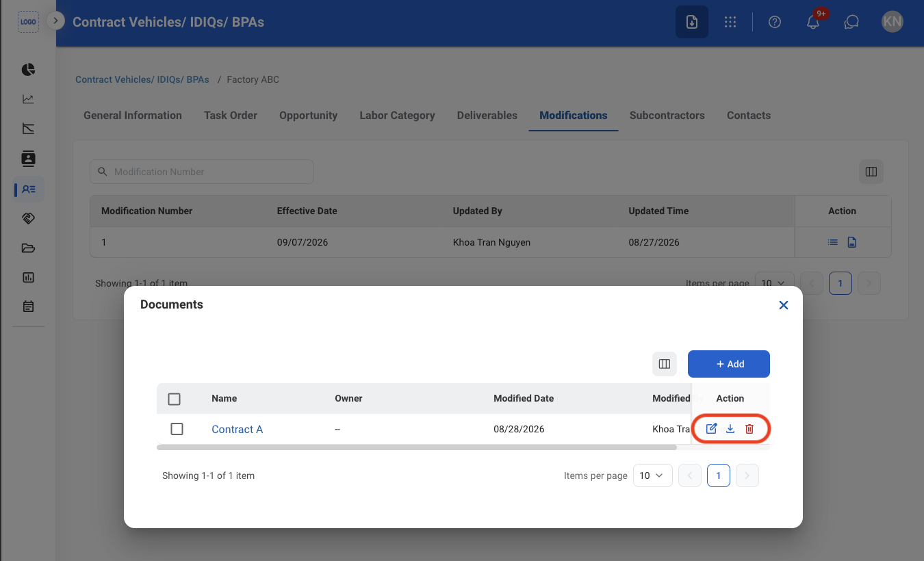The width and height of the screenshot is (924, 561).
Task: Open the documents Items per page dropdown
Action: click(652, 475)
